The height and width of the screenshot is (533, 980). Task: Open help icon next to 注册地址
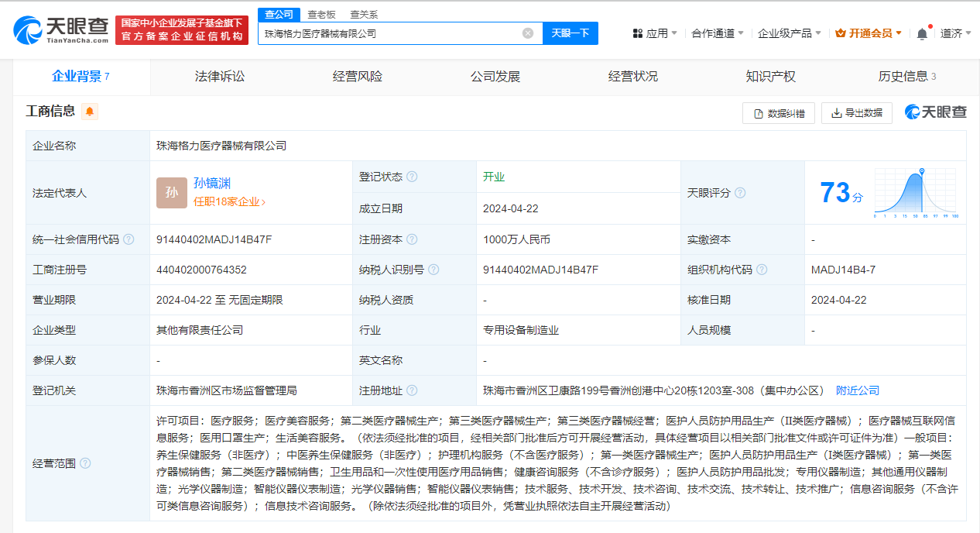(412, 390)
